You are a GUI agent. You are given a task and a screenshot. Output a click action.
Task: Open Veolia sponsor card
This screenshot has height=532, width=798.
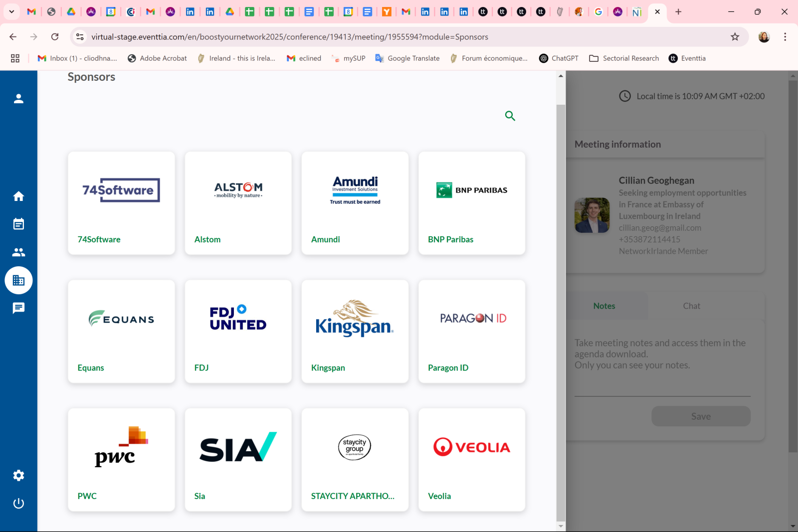472,460
